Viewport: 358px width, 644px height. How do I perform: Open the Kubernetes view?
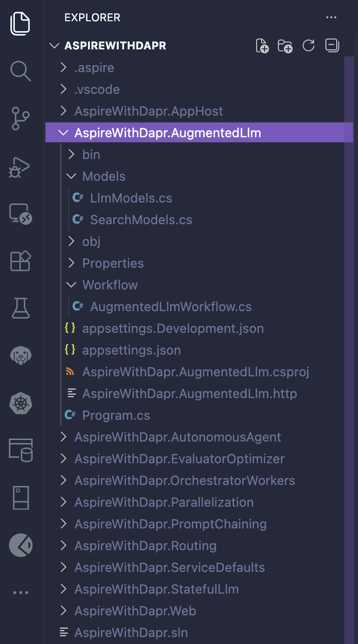21,403
